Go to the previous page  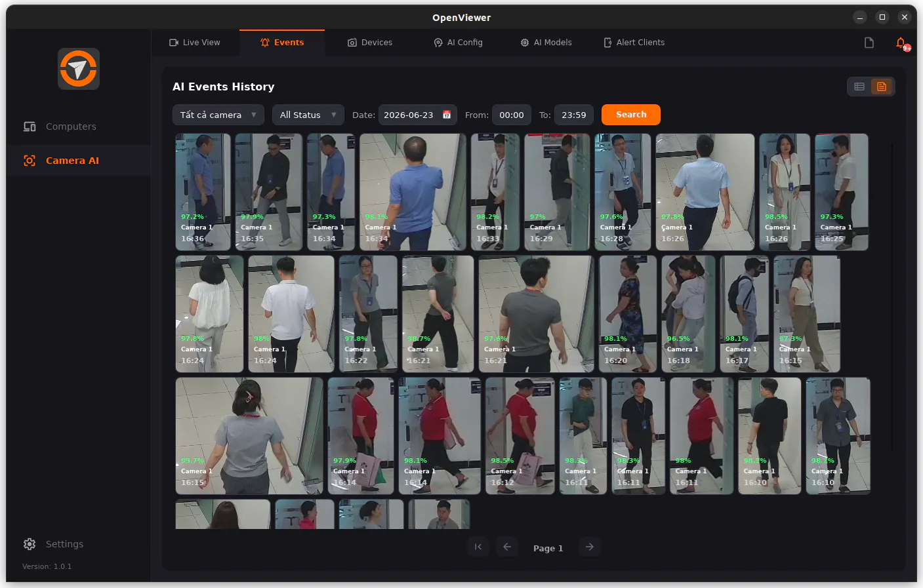[507, 547]
